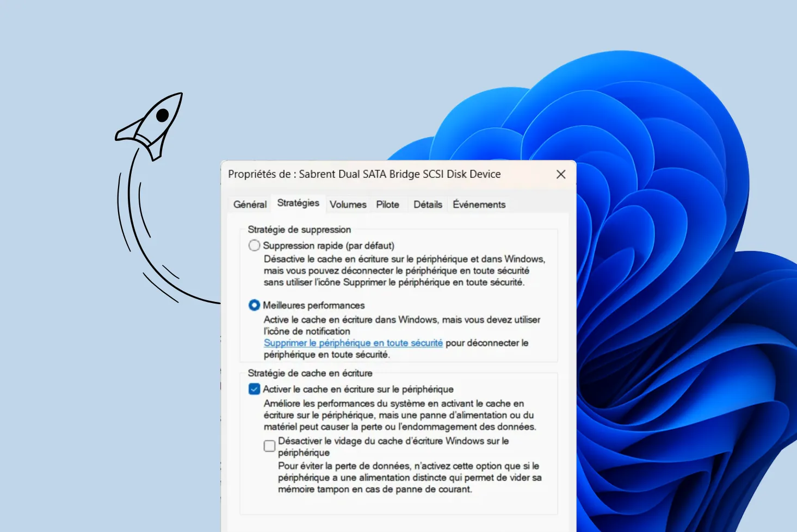Screen dimensions: 797x532
Task: Open the Pilote tab
Action: 387,205
